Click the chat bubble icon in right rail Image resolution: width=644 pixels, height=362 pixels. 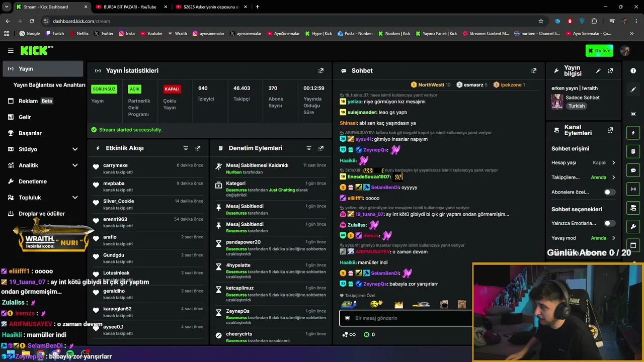click(633, 170)
